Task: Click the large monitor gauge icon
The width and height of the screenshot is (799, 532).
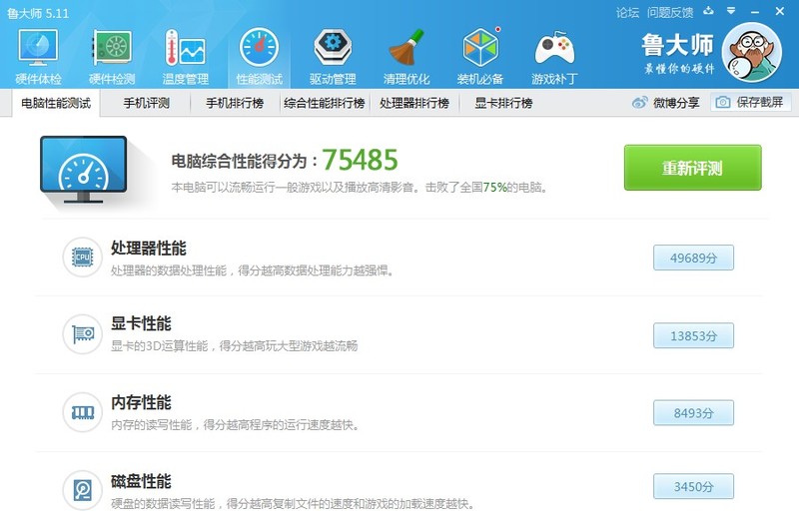Action: [x=84, y=170]
